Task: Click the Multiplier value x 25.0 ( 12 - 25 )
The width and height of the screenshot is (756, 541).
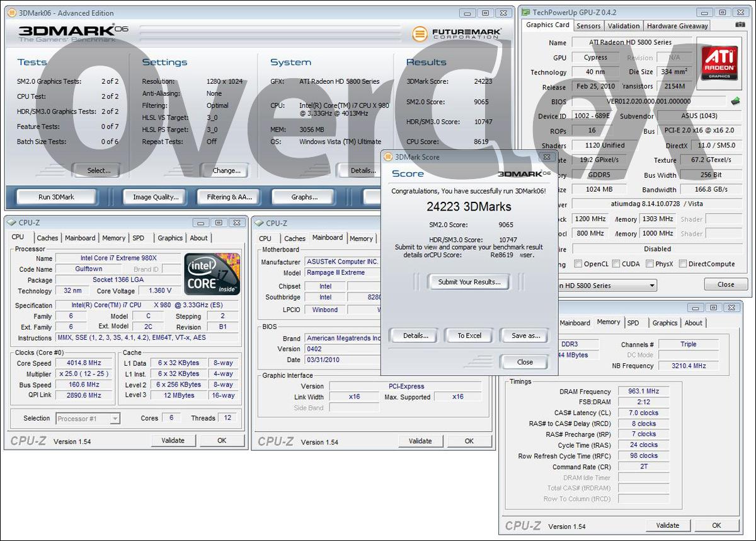Action: 83,374
